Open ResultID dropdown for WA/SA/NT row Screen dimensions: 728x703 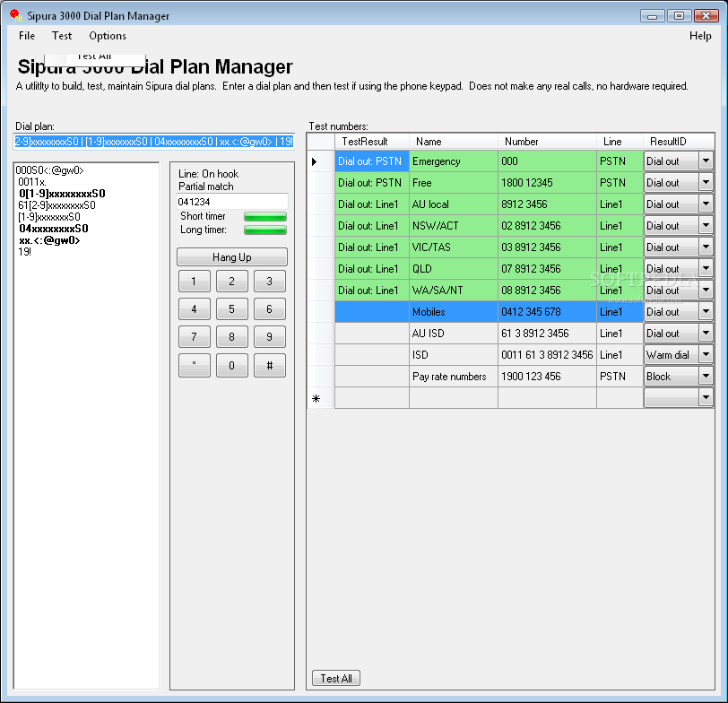[706, 291]
